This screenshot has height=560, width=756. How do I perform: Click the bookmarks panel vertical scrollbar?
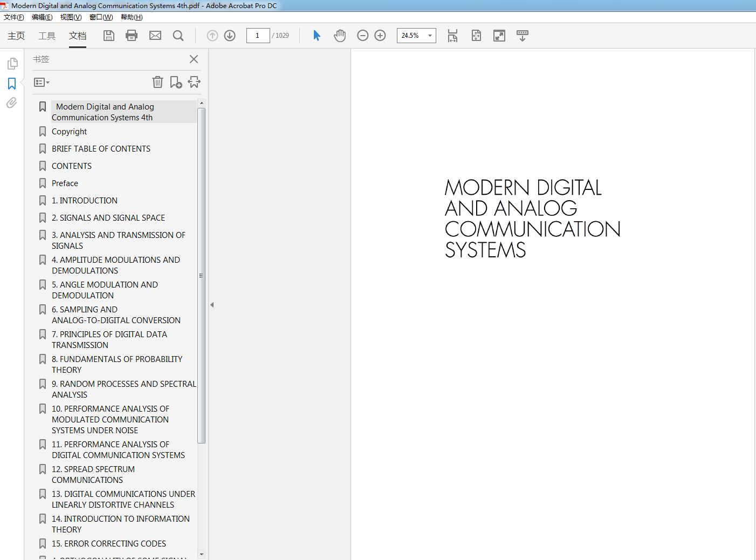pos(202,275)
